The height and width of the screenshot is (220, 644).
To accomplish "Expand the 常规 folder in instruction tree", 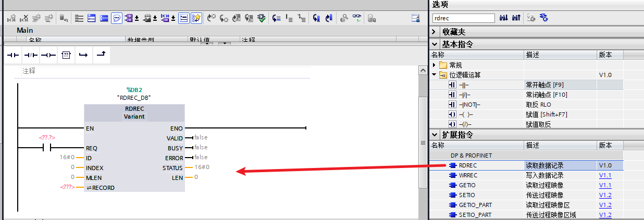I will 435,65.
